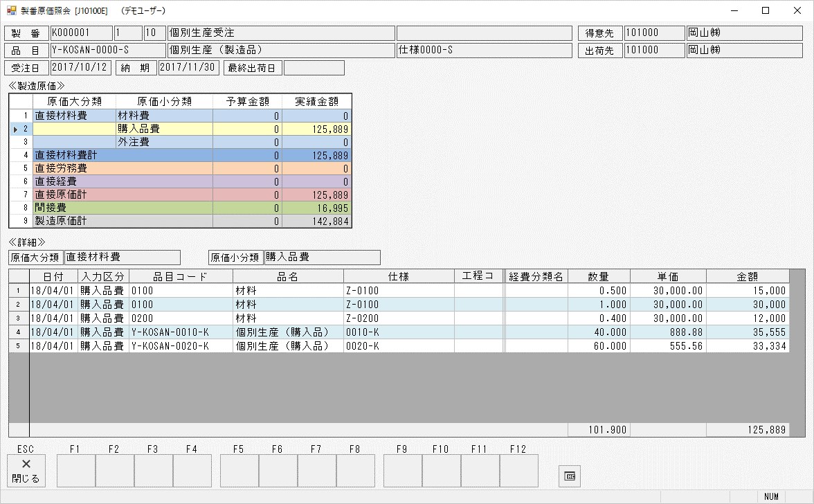
Task: Select detail row with item code Y-KOSAN-0010-K
Action: (181, 332)
